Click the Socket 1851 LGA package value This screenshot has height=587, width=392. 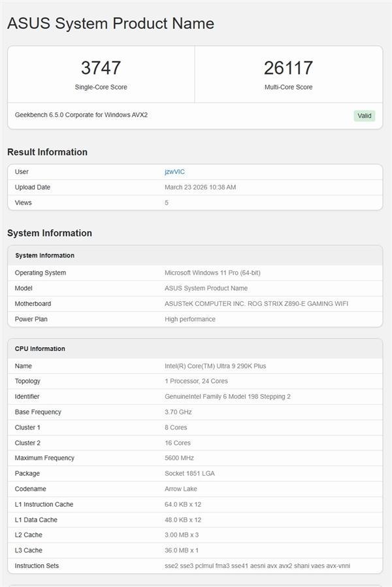point(189,473)
